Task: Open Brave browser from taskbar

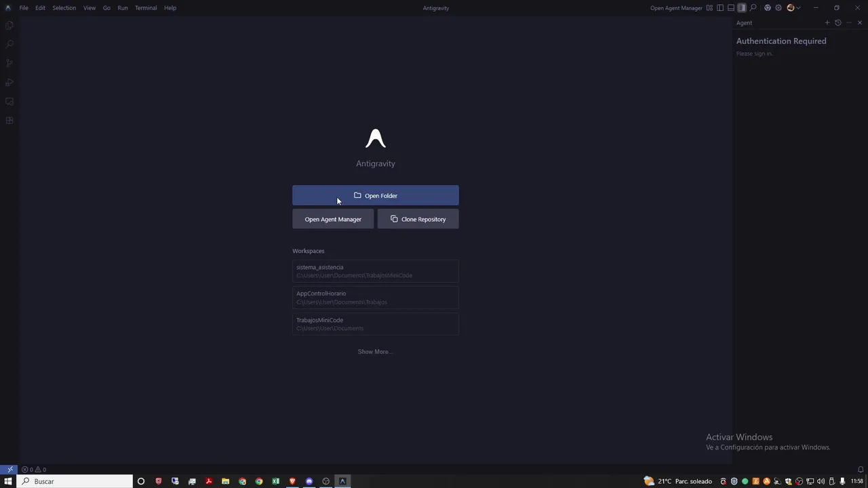Action: pyautogui.click(x=292, y=481)
